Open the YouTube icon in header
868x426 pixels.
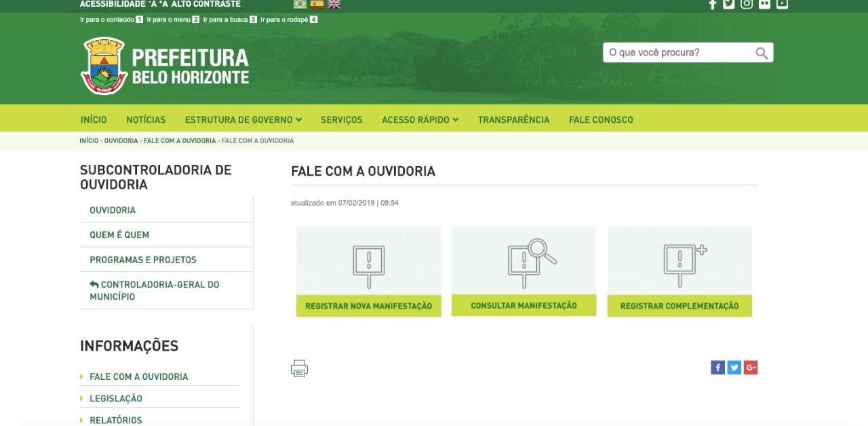[782, 4]
